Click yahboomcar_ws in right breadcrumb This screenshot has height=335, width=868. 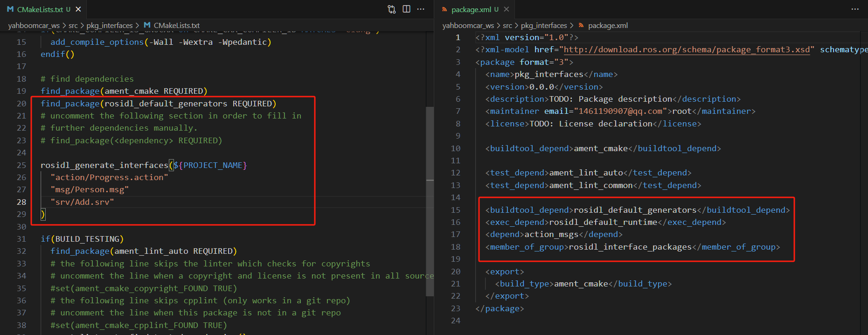click(x=468, y=26)
